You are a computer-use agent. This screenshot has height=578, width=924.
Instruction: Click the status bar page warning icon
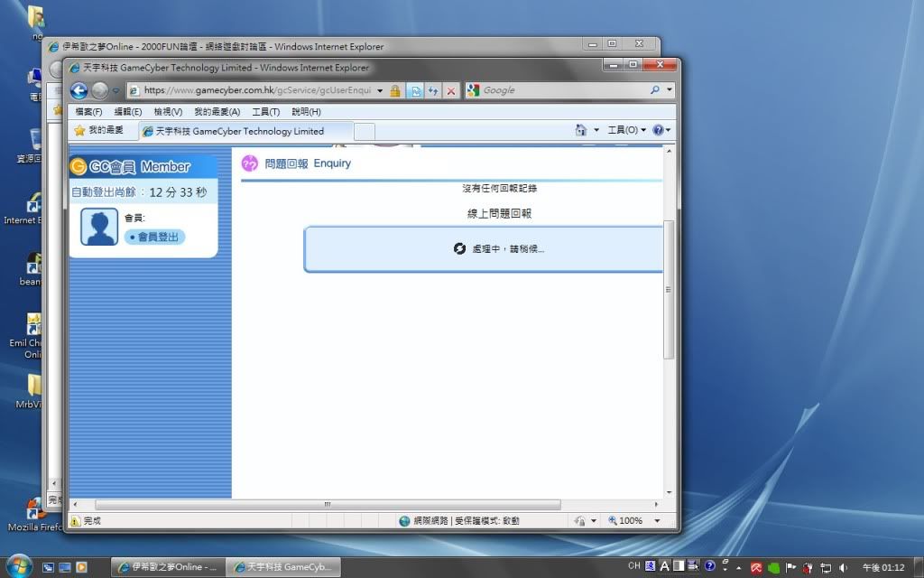tap(75, 521)
